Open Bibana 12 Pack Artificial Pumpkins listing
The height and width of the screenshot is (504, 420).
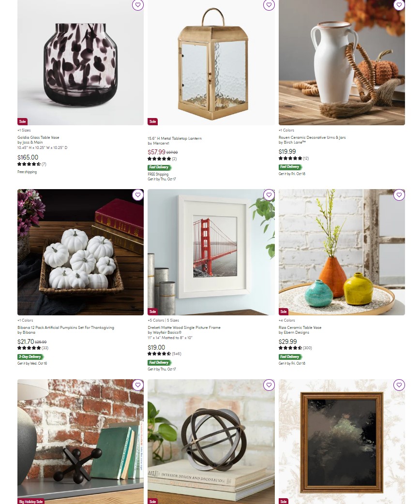[x=66, y=327]
